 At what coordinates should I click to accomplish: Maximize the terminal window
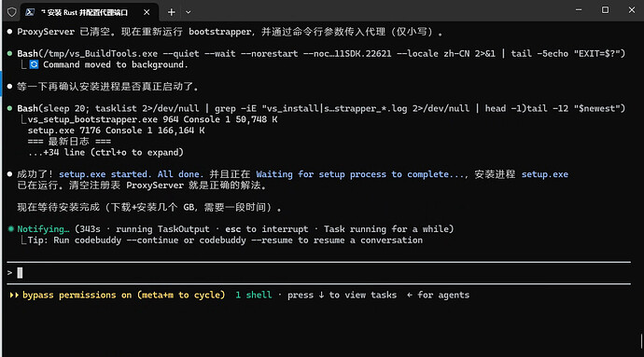pos(605,10)
